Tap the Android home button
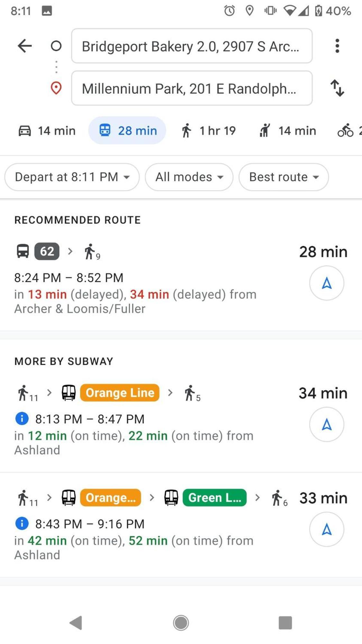Screen dimensions: 362x644 (181, 622)
